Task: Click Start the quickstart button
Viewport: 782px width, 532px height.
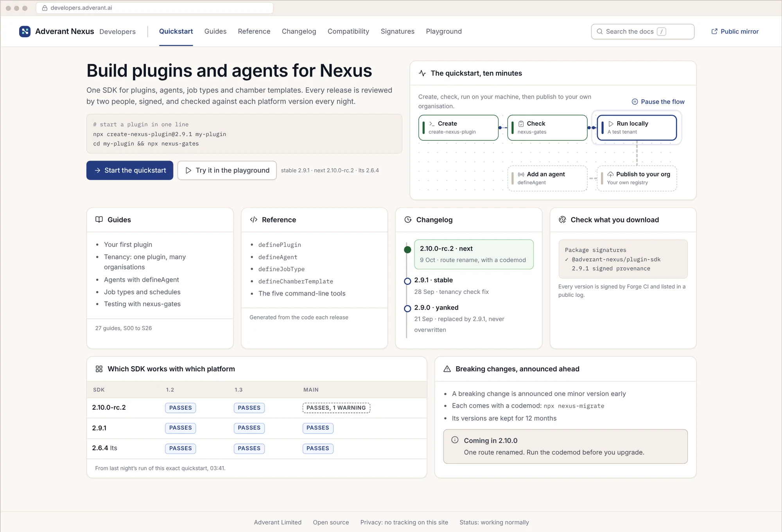Action: [130, 170]
